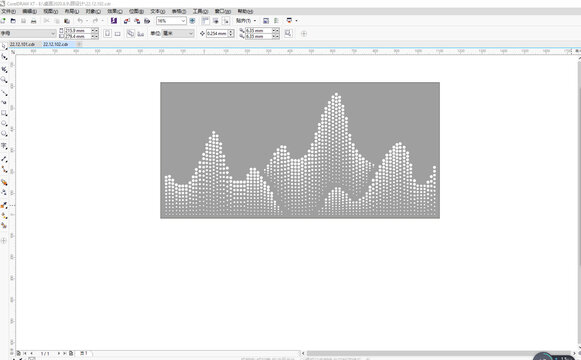Select the Crop tool in the toolbox
This screenshot has height=360, width=581.
tap(4, 69)
